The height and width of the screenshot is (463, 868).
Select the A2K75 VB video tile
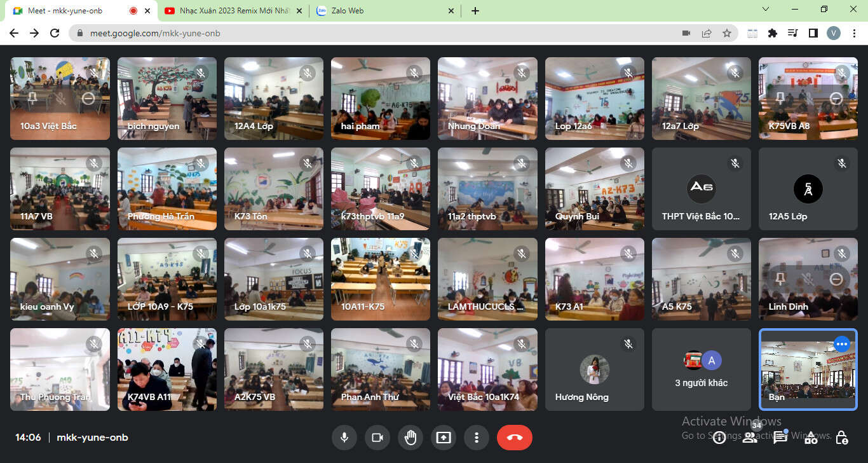(x=274, y=370)
